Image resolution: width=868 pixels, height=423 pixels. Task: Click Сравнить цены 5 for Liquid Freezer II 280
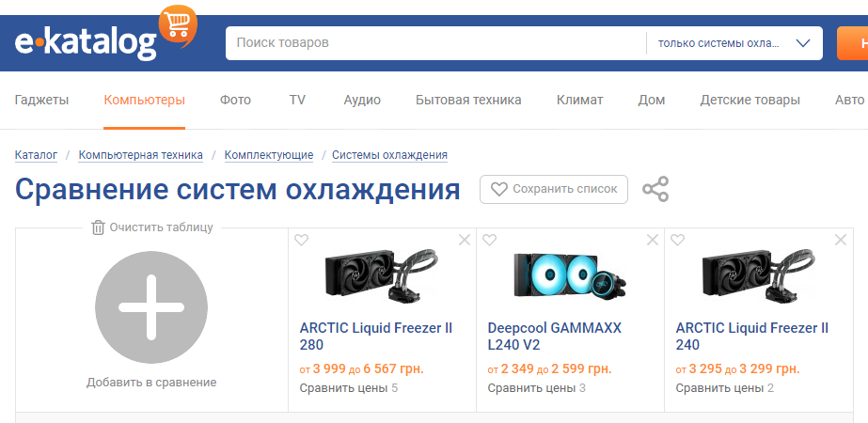pos(349,388)
